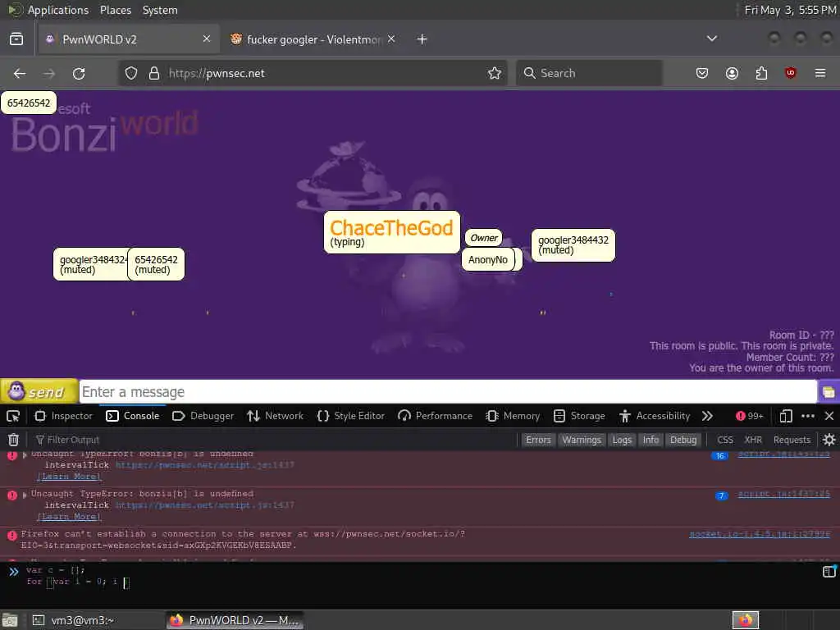Open the extensions puzzle icon
This screenshot has height=630, width=840.
pyautogui.click(x=761, y=73)
